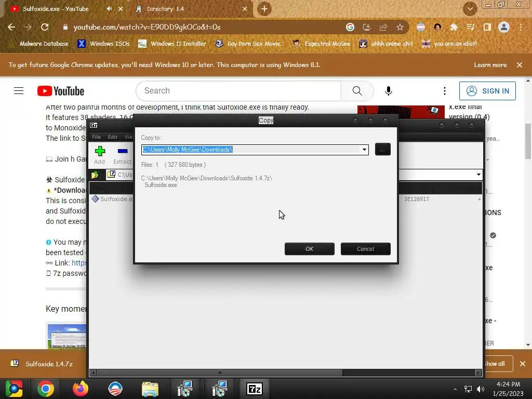Image resolution: width=532 pixels, height=399 pixels.
Task: Click the install app icon in address bar
Action: click(x=366, y=27)
